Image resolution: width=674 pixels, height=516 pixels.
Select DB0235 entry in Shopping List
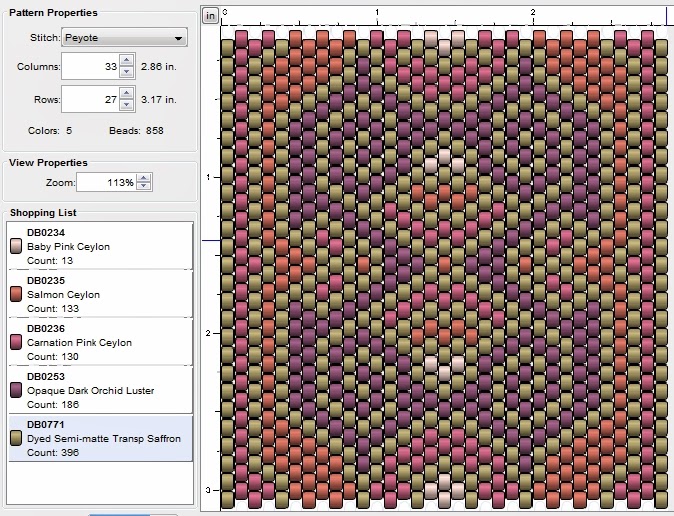point(100,294)
